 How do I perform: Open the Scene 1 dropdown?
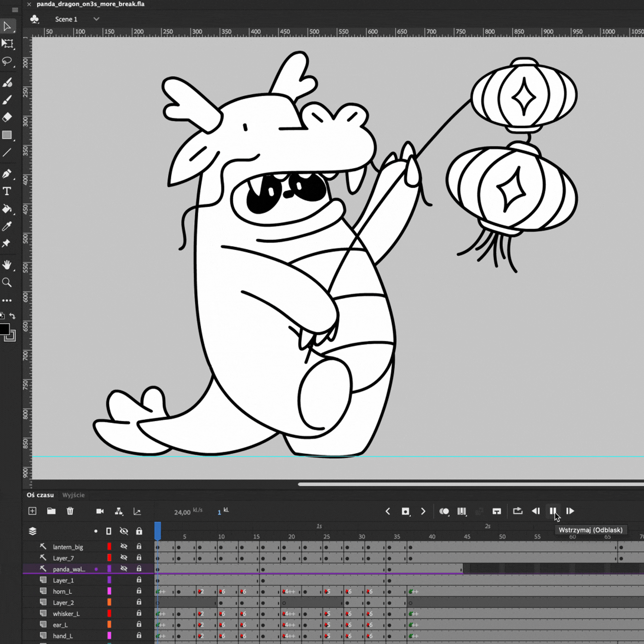click(x=96, y=19)
